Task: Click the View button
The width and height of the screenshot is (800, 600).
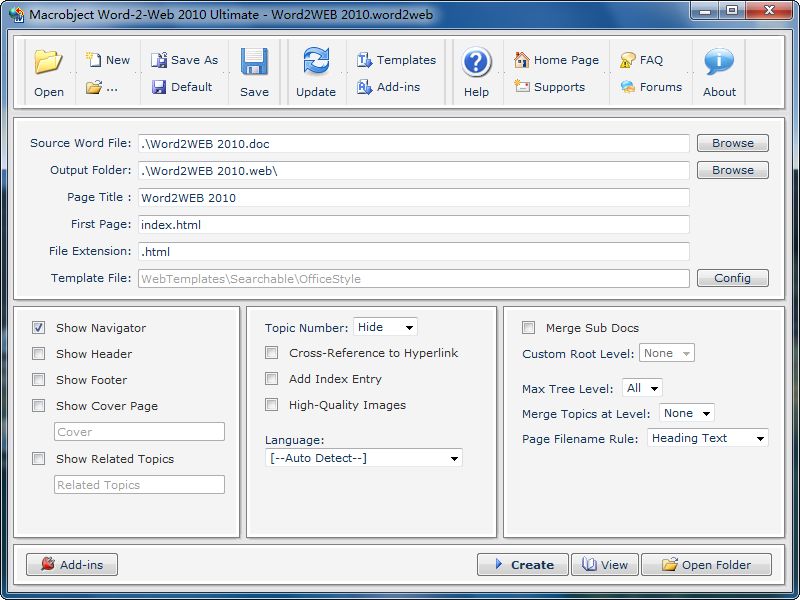Action: tap(605, 564)
